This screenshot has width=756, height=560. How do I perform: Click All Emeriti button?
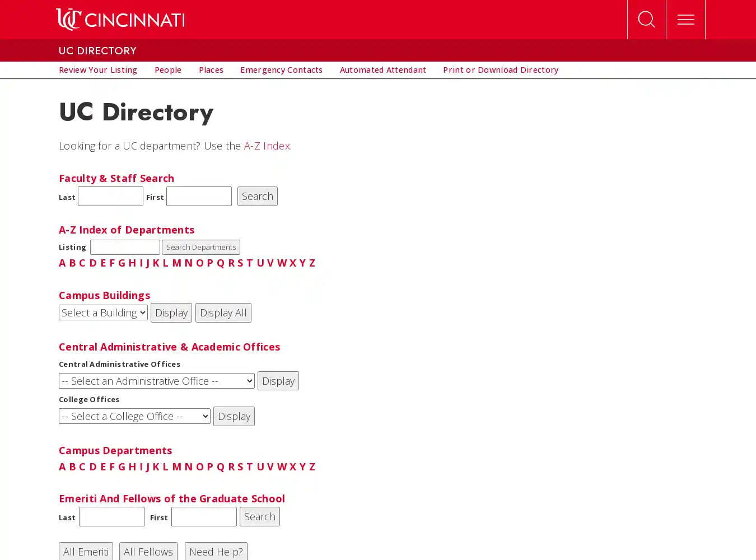(x=86, y=551)
